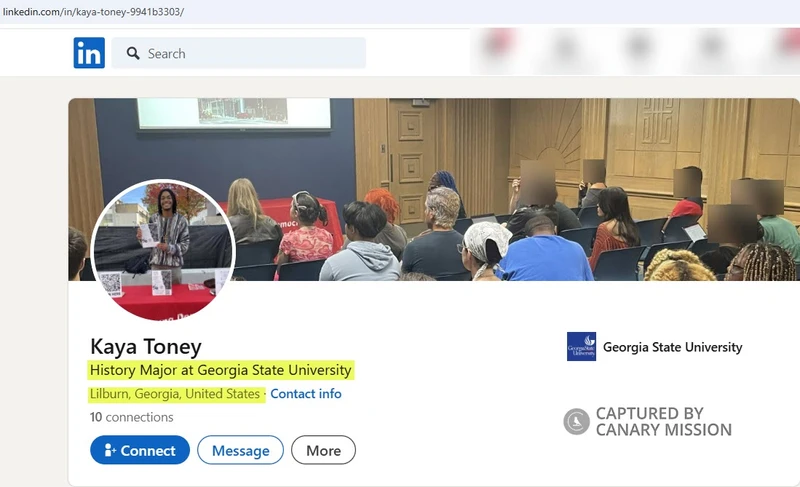Open the Contact info link

pos(306,394)
